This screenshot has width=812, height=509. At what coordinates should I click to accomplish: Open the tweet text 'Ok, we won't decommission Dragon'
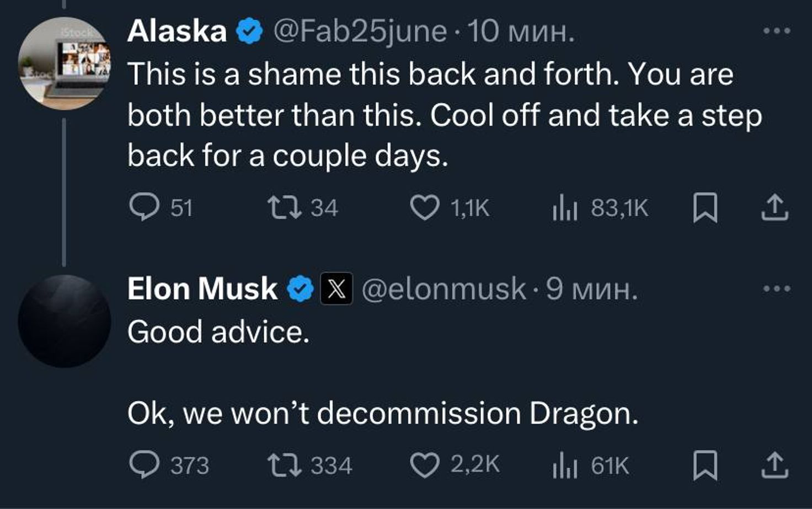(382, 413)
